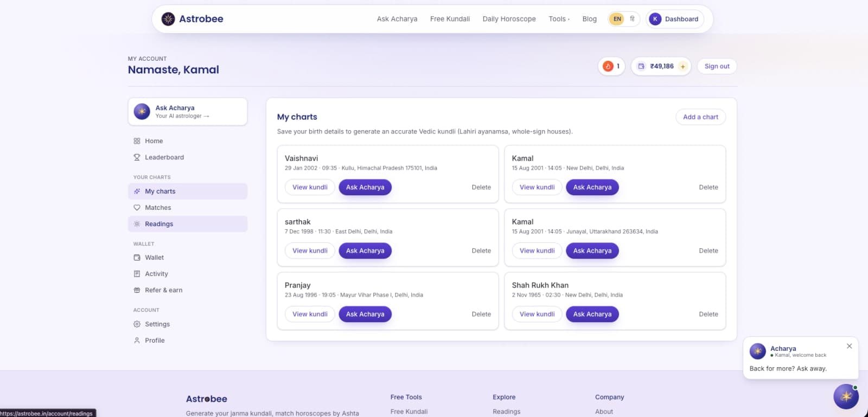This screenshot has width=868, height=417.
Task: View kundli for Vaishnavi chart
Action: coord(310,187)
